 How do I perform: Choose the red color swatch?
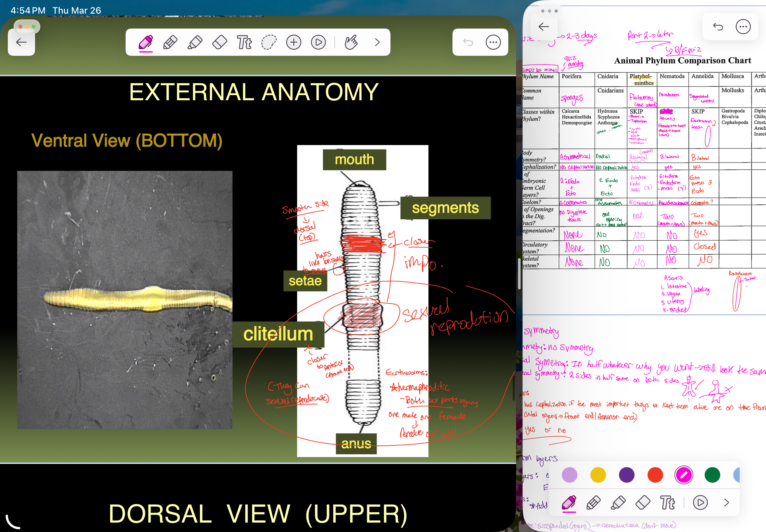click(655, 475)
